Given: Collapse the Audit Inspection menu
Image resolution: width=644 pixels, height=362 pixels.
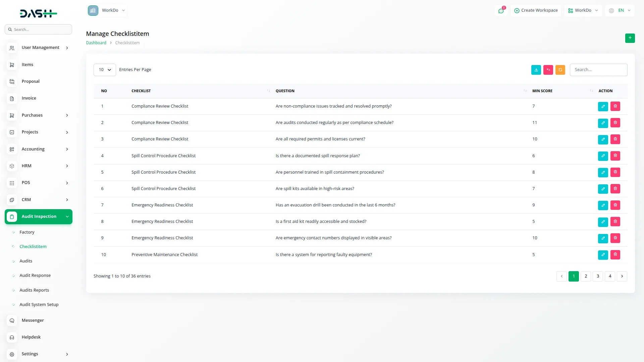Looking at the screenshot, I should [39, 217].
